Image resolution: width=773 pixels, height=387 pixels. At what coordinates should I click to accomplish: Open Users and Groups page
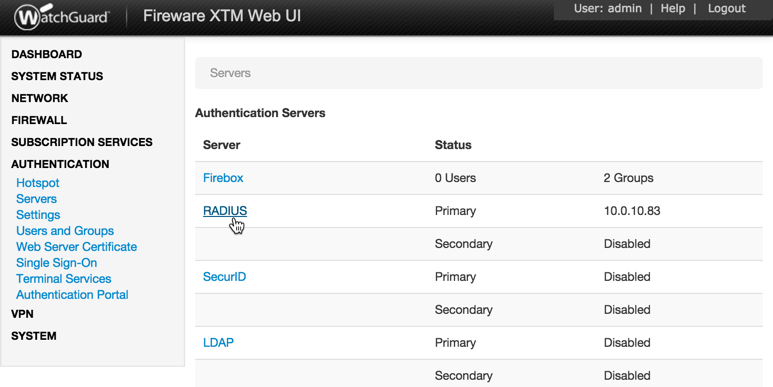(x=65, y=231)
